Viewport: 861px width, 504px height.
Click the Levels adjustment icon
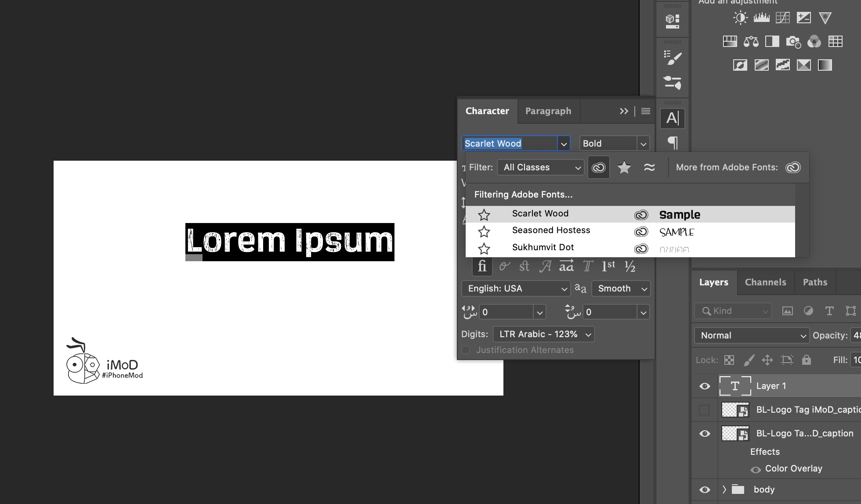coord(761,18)
